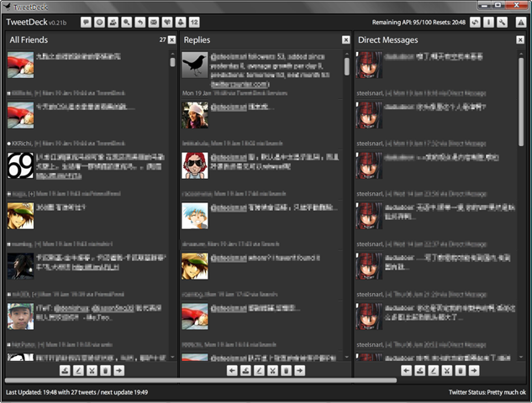Screen dimensions: 532x403
Task: Close the Replies column
Action: (x=345, y=40)
